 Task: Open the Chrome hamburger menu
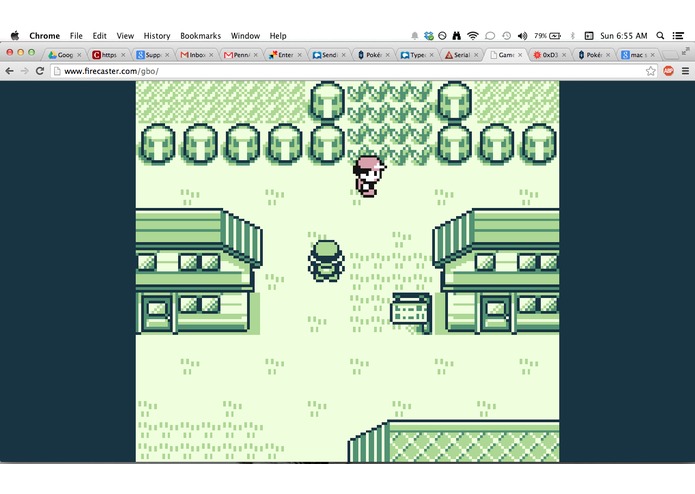[x=685, y=71]
